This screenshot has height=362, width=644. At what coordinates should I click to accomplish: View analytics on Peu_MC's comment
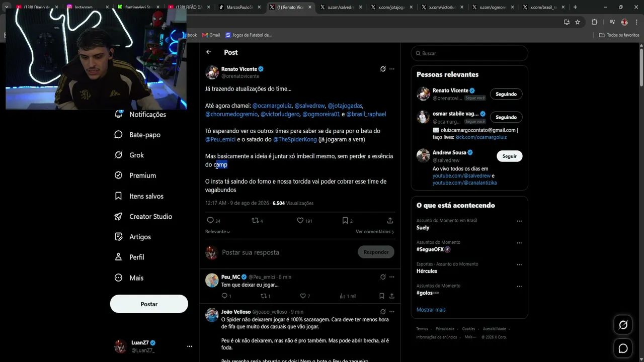[x=348, y=296]
